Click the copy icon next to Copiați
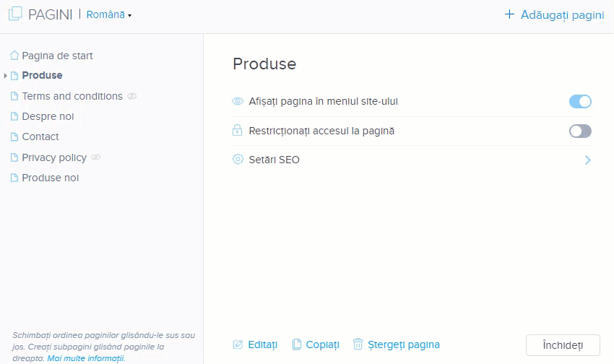The image size is (614, 364). 297,344
